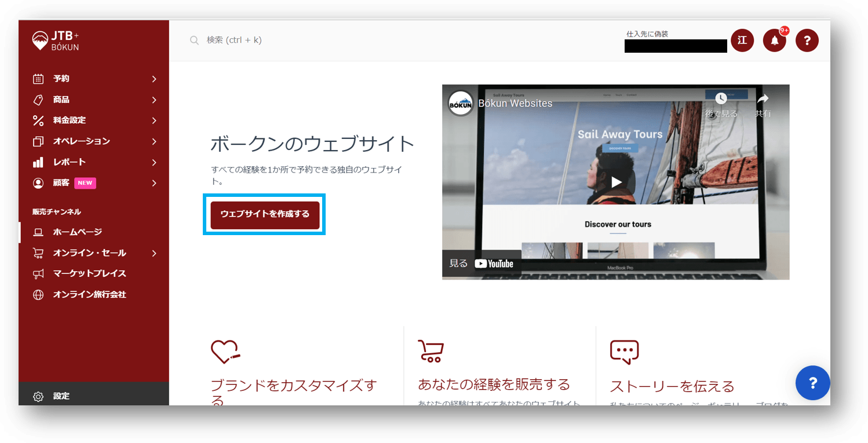
Task: Click the YouTube share icon
Action: 763,103
